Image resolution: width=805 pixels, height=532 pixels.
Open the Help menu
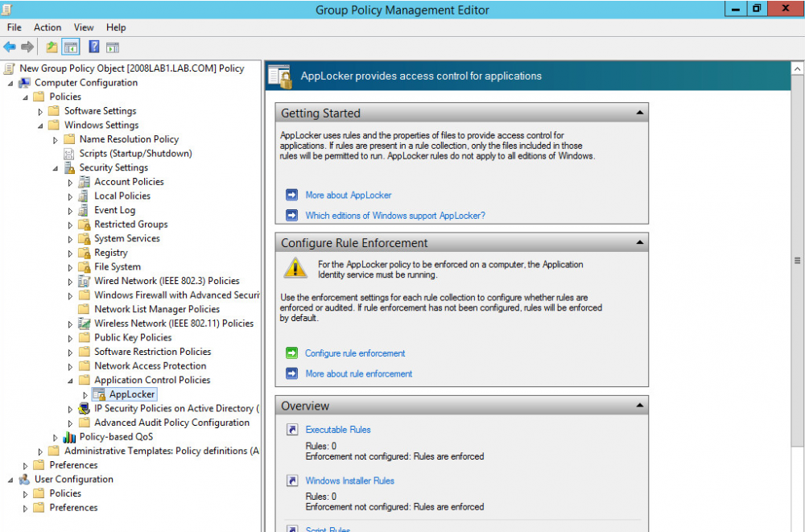click(116, 27)
